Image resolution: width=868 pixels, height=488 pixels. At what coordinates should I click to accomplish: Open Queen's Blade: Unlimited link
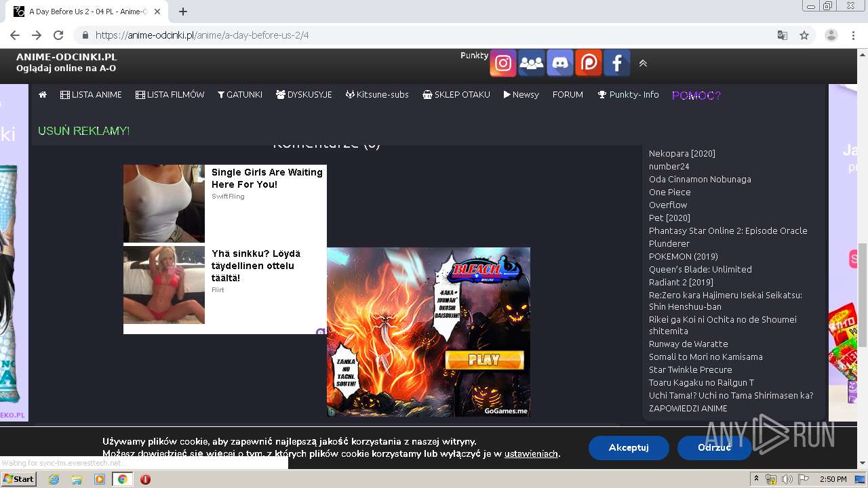(701, 270)
